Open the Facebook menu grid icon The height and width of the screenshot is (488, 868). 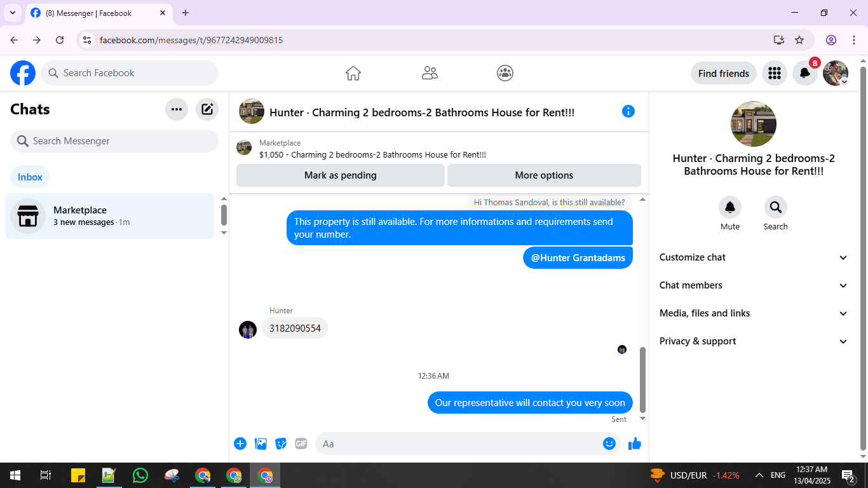coord(774,73)
